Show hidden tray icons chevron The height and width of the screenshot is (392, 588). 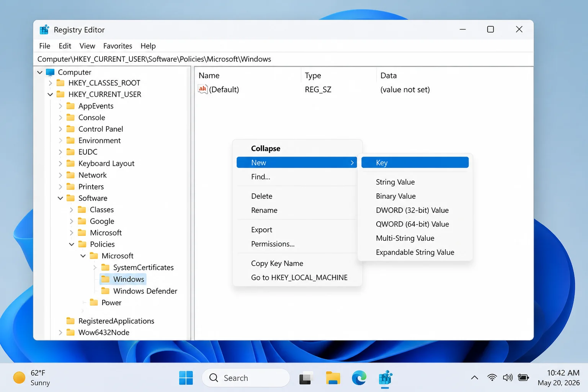point(474,378)
